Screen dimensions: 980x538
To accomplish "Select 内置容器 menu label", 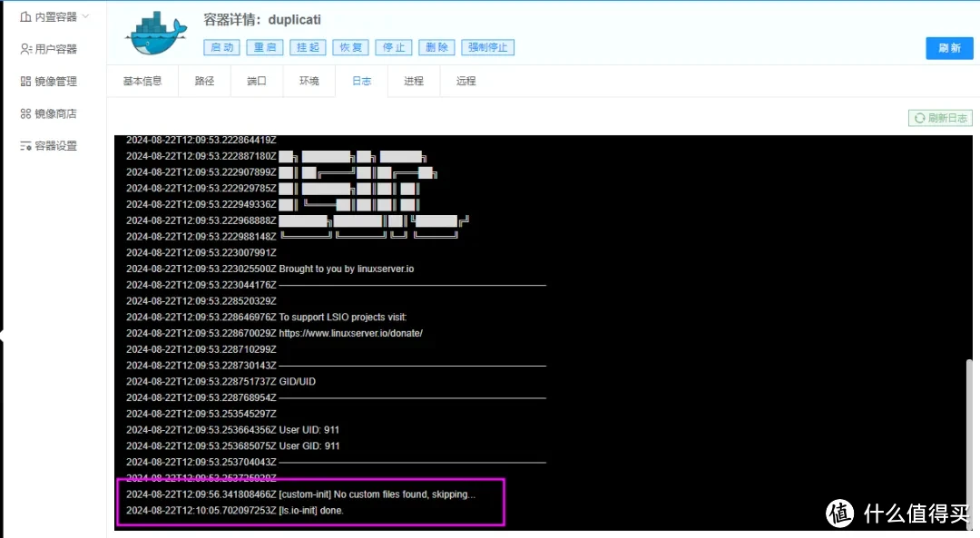I will [x=55, y=17].
